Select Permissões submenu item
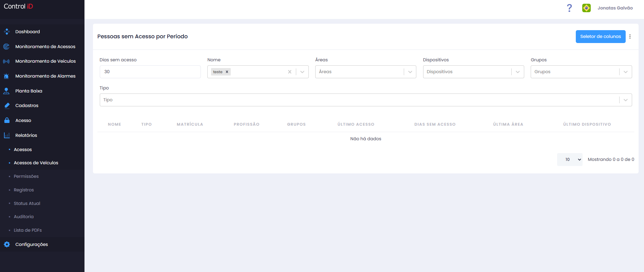The width and height of the screenshot is (644, 272). (x=26, y=176)
